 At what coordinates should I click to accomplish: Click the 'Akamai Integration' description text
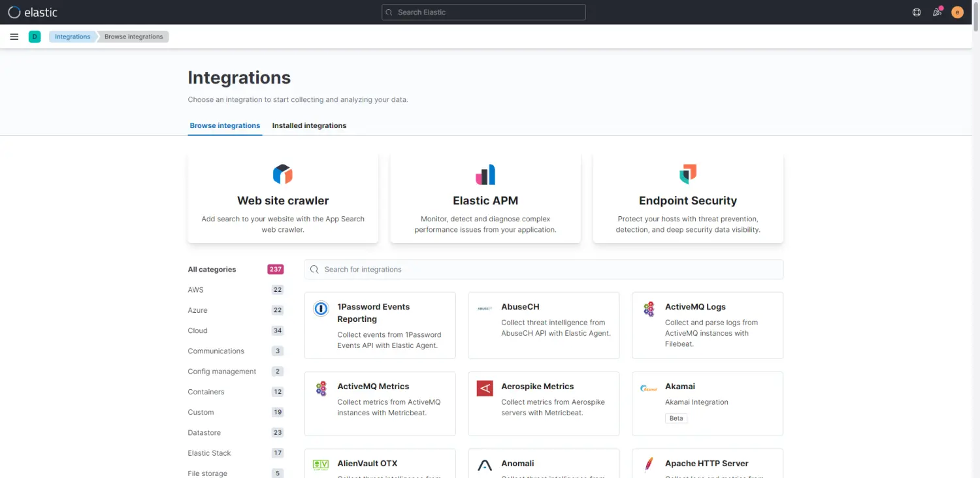[696, 402]
